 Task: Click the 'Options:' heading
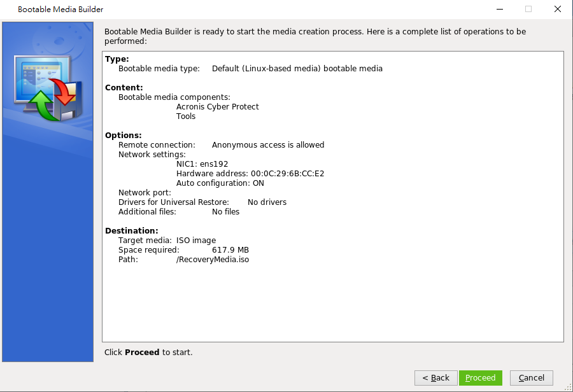(123, 135)
